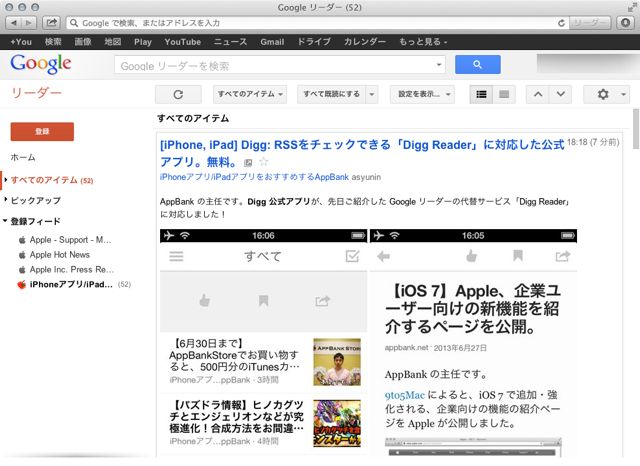Image resolution: width=640 pixels, height=466 pixels.
Task: Open the arrow beside the gear
Action: tap(623, 94)
